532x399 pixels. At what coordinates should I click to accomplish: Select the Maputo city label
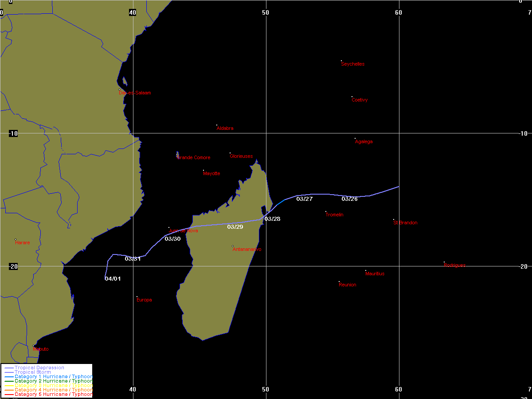tap(41, 349)
